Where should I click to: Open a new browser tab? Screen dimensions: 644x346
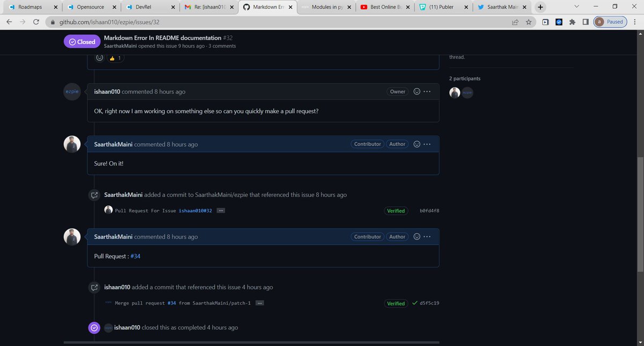click(540, 7)
